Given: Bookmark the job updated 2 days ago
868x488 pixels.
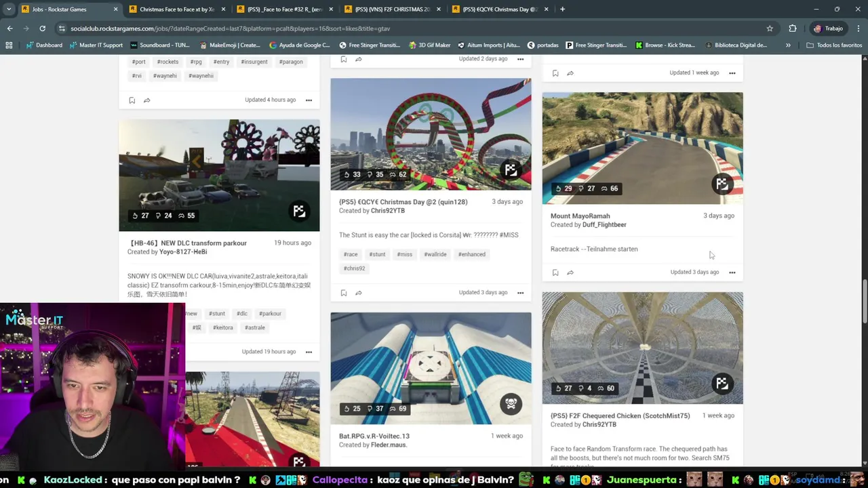Looking at the screenshot, I should [x=344, y=60].
